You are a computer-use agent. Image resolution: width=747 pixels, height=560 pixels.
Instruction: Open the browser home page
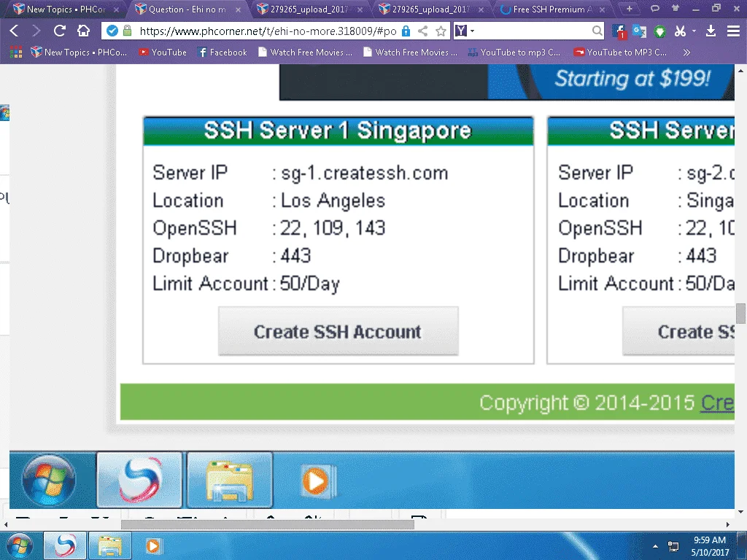coord(83,31)
